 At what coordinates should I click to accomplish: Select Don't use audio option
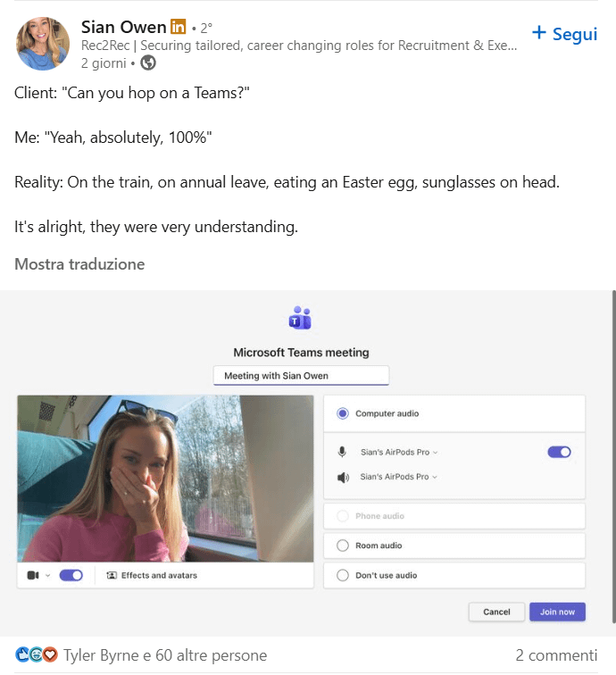point(342,576)
